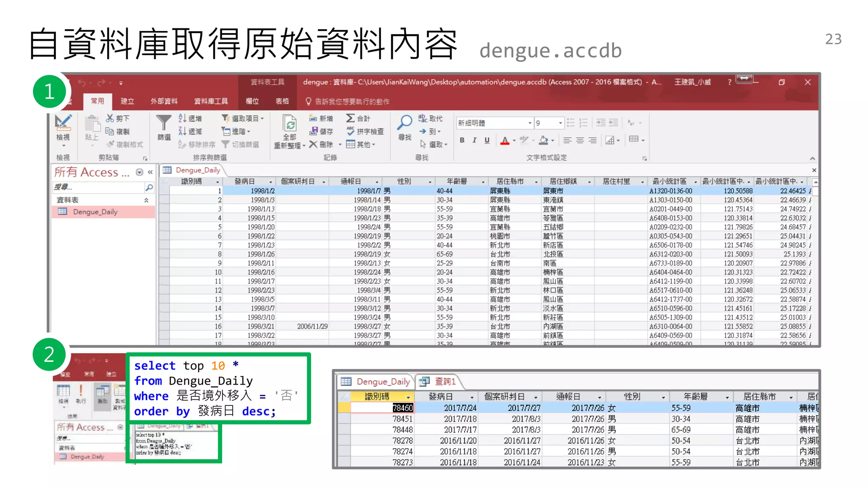
Task: Click 尋找 (Find) magnifier icon
Action: [405, 123]
